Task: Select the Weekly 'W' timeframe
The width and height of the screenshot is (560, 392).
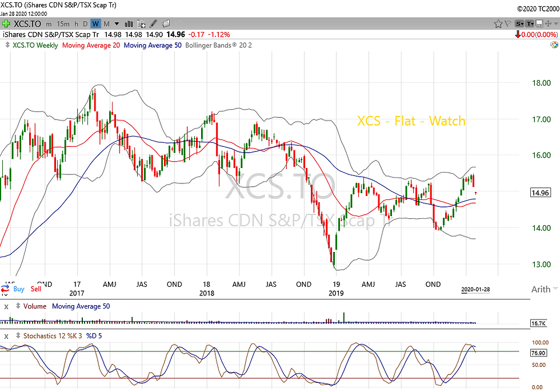Action: [x=95, y=24]
